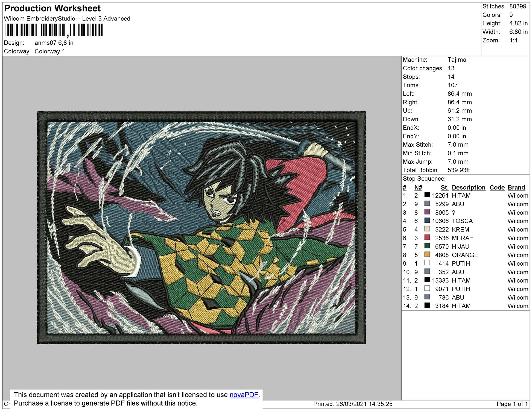Click the ORANGE swatch in stop 8

pyautogui.click(x=427, y=254)
